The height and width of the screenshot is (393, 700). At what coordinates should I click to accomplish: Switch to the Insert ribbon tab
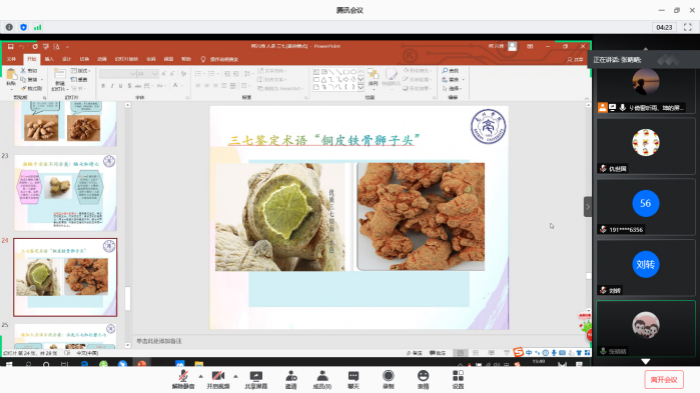pyautogui.click(x=49, y=59)
